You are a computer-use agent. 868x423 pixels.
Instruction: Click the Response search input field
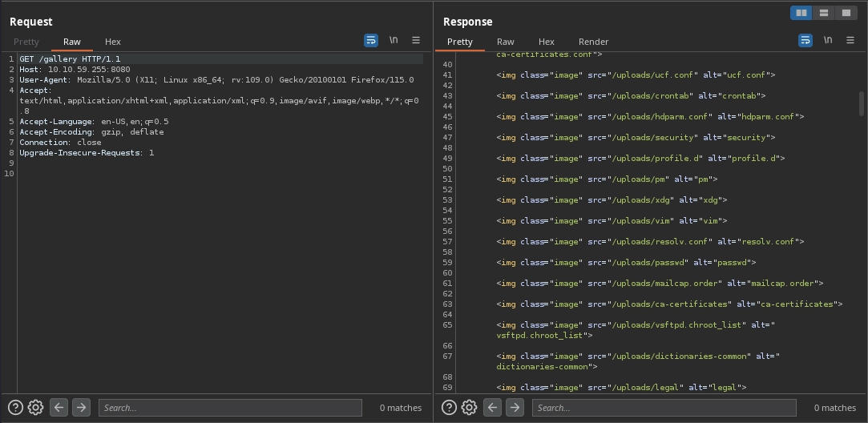(x=664, y=408)
